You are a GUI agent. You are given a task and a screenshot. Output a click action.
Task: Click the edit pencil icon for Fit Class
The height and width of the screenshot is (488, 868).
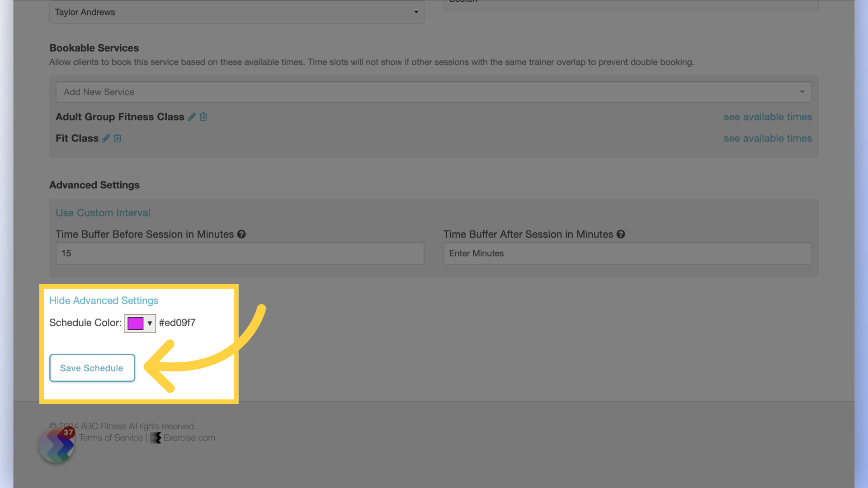(105, 138)
